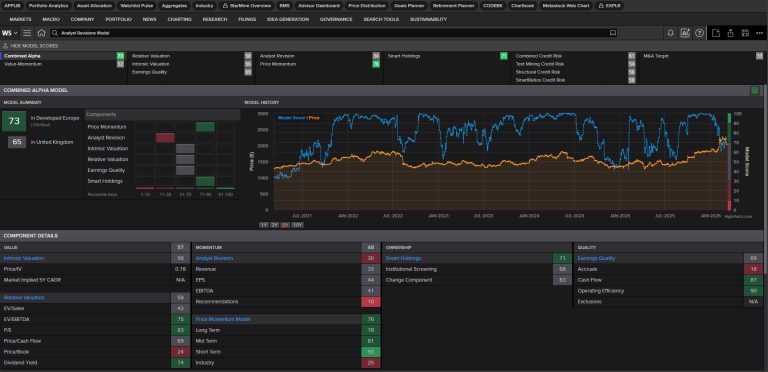Open the Goals Planner chip
The width and height of the screenshot is (768, 372).
(x=408, y=6)
